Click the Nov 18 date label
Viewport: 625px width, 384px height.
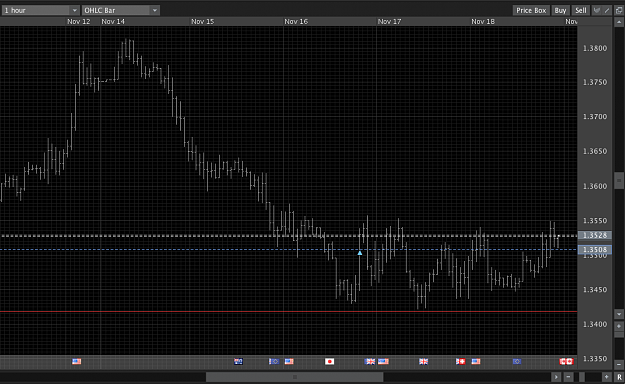click(x=483, y=22)
